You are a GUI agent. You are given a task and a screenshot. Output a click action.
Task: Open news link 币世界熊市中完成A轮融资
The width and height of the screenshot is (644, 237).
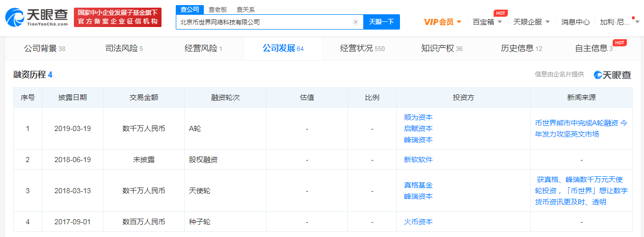(581, 128)
